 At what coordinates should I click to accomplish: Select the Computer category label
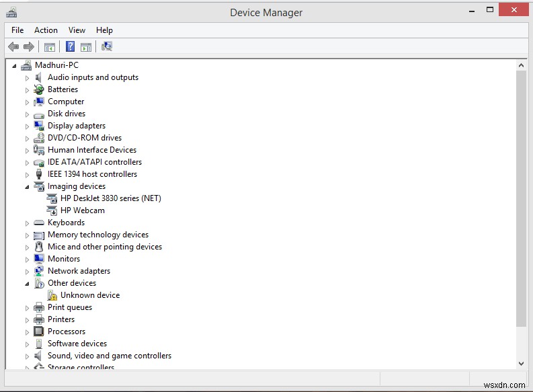tap(66, 102)
